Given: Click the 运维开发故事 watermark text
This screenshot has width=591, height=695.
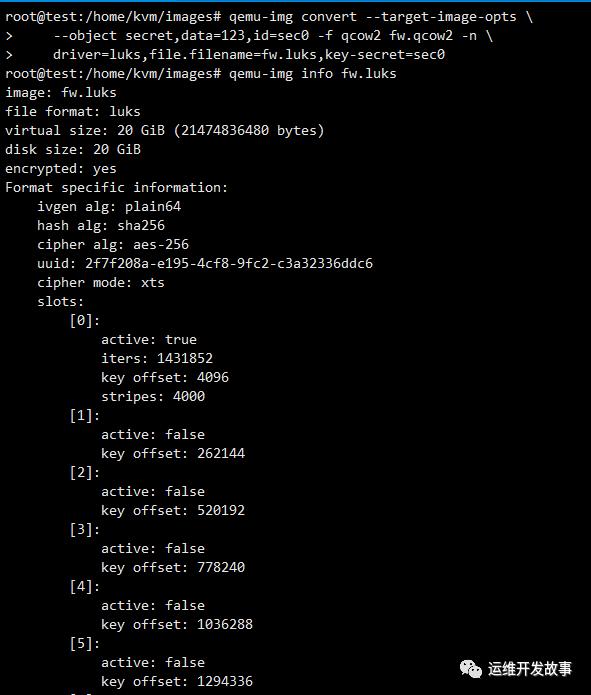Looking at the screenshot, I should click(530, 668).
